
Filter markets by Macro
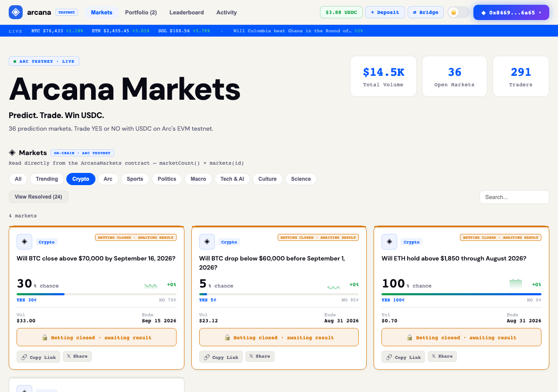tap(198, 179)
